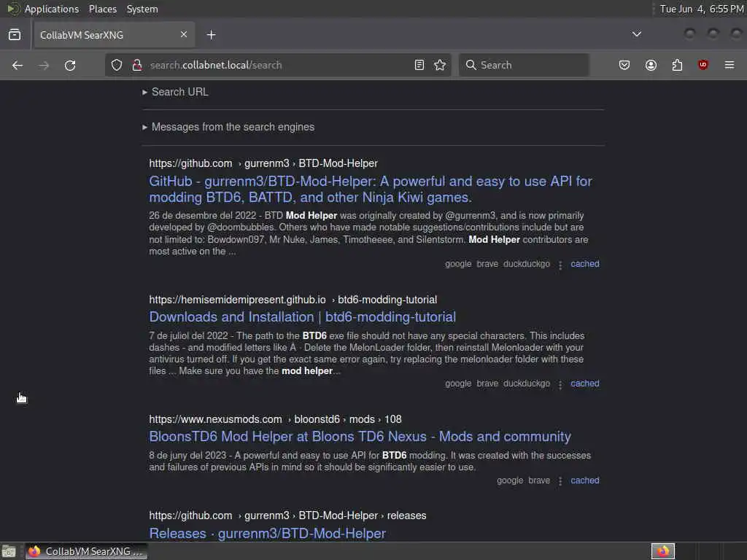Go back to the previous page
747x560 pixels.
[x=18, y=65]
